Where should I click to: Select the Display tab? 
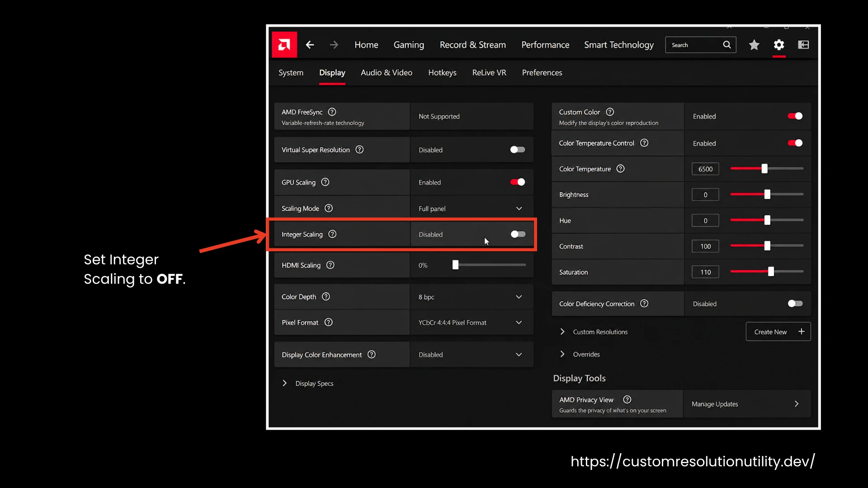click(332, 73)
